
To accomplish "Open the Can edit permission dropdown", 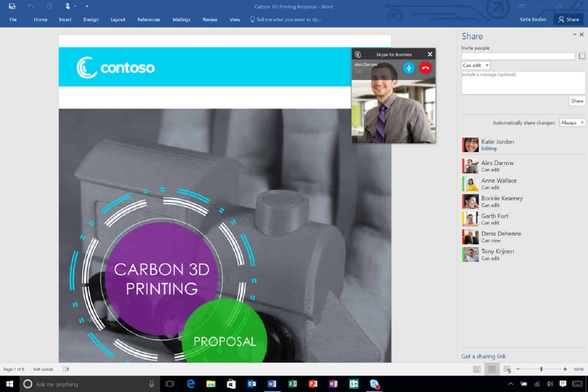I will pyautogui.click(x=475, y=65).
